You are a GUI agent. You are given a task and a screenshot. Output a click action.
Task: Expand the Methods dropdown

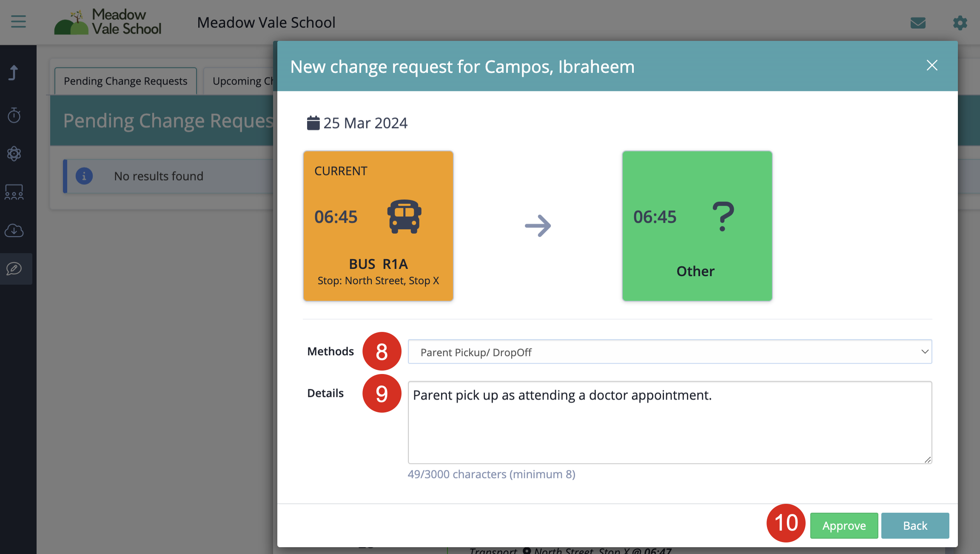point(669,352)
